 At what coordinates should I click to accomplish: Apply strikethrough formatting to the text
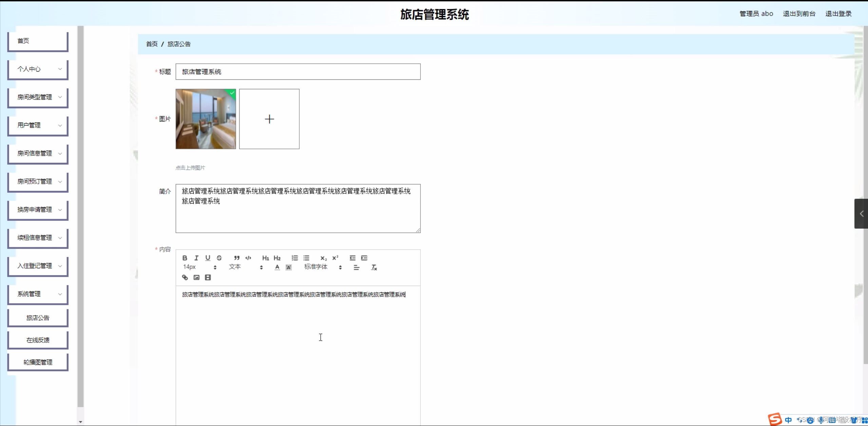[x=219, y=258]
